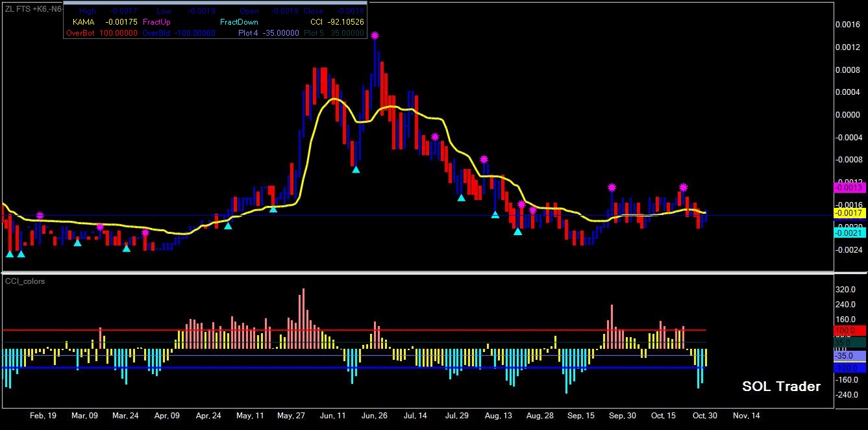Click the FractDown label in the data box

(239, 21)
